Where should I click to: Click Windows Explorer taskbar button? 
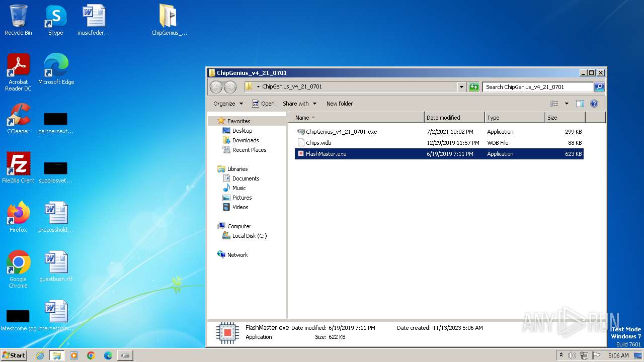[56, 355]
